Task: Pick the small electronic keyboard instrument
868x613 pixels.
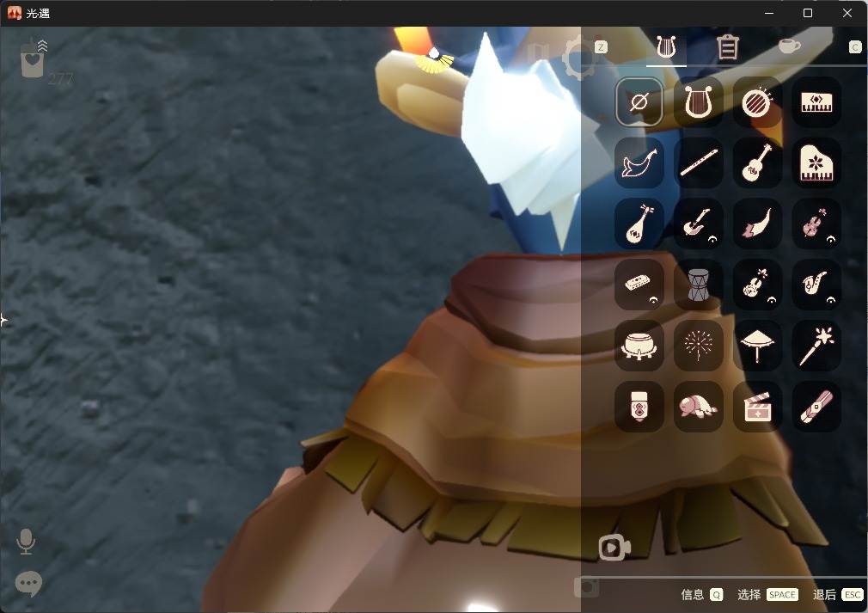Action: [816, 102]
